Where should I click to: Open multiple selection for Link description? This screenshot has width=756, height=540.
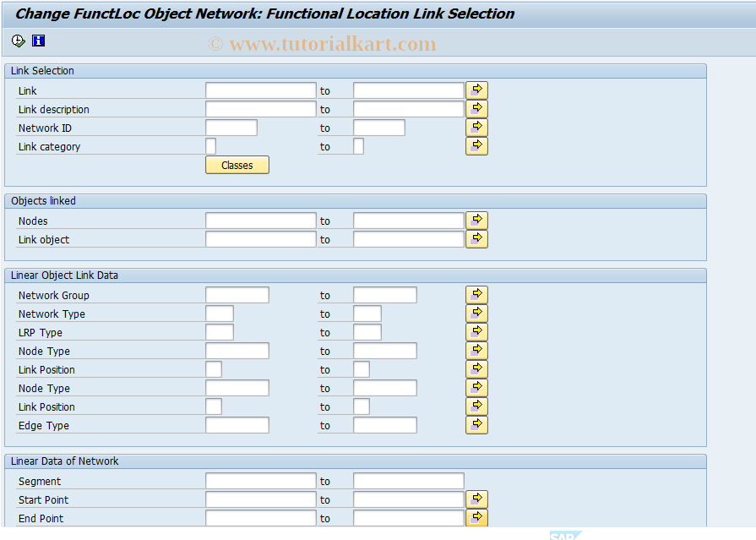tap(477, 109)
